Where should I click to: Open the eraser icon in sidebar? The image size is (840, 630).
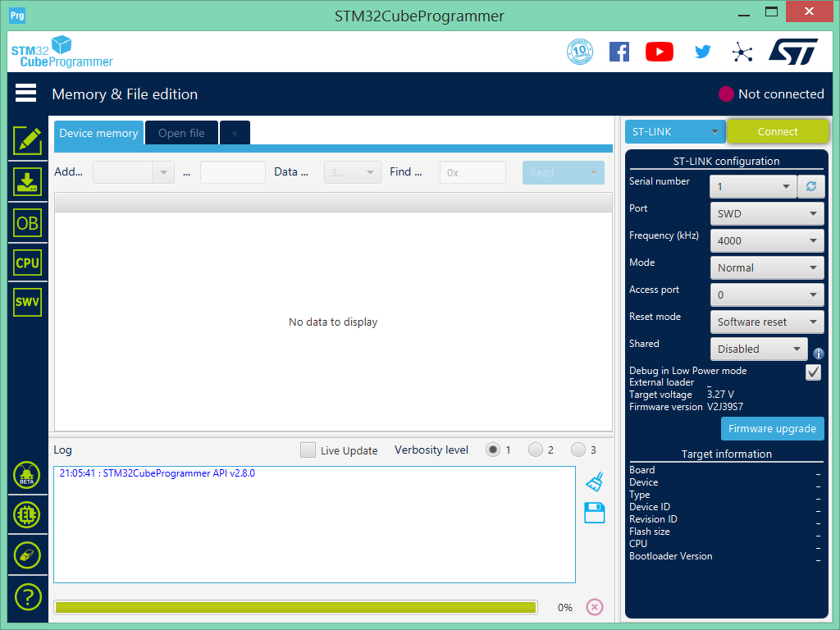click(27, 555)
